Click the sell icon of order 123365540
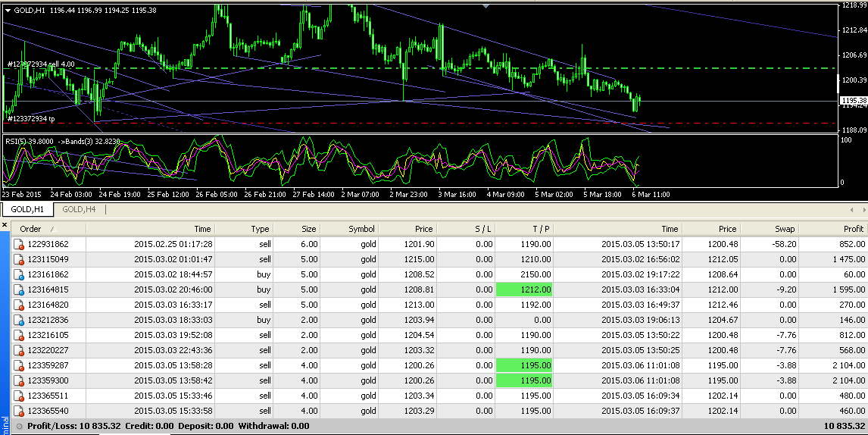Viewport: 868px width, 435px height. point(19,412)
